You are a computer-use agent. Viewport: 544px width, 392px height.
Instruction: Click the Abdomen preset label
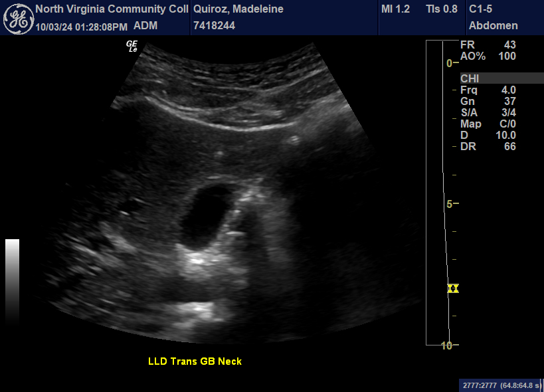pos(493,26)
